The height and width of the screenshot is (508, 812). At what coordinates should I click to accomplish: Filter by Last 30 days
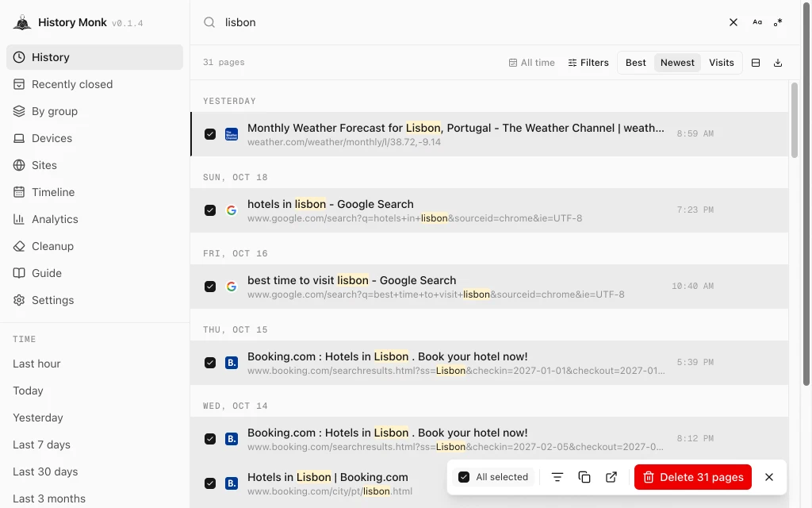[x=45, y=471]
